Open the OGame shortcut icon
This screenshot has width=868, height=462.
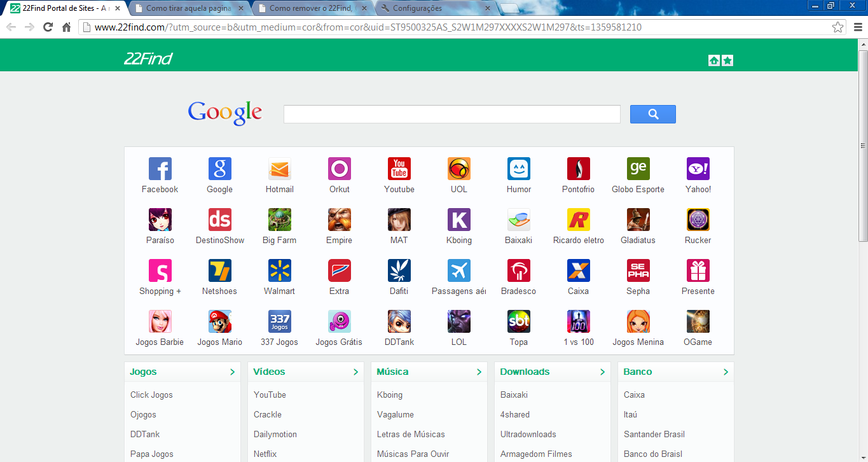coord(698,321)
